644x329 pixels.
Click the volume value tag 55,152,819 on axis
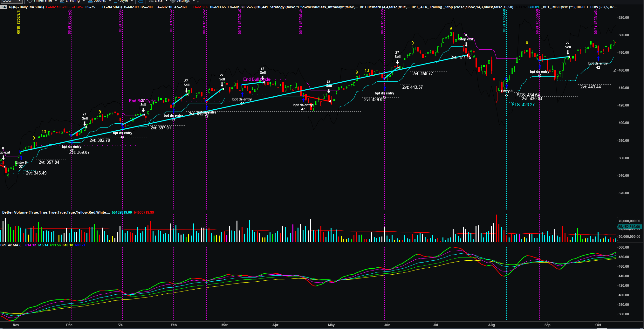coord(629,227)
